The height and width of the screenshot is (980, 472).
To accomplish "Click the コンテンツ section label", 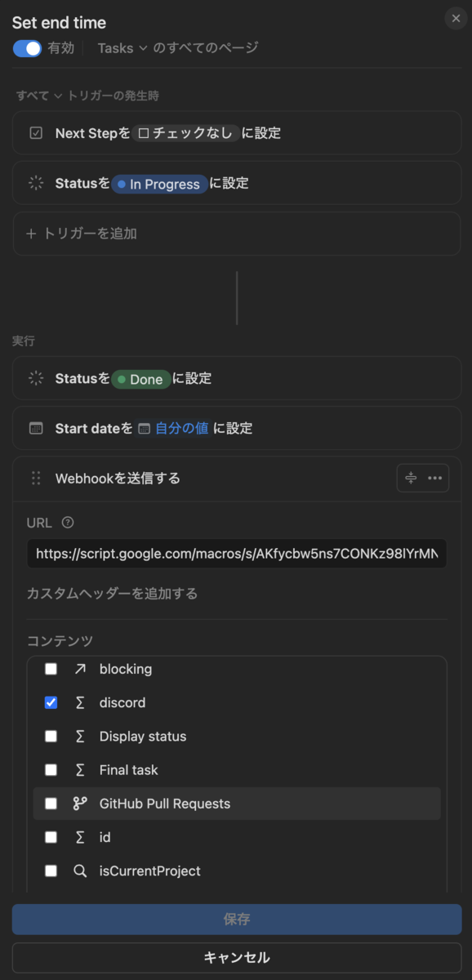I will coord(60,641).
